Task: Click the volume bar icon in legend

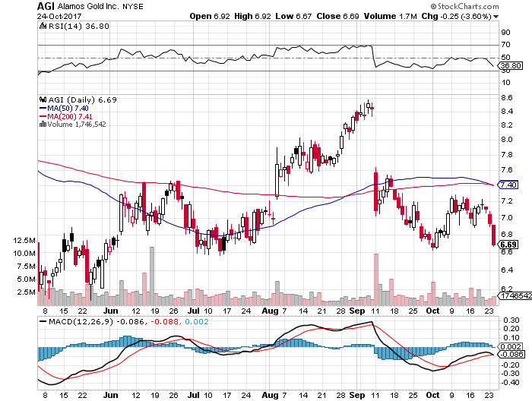Action: point(41,125)
